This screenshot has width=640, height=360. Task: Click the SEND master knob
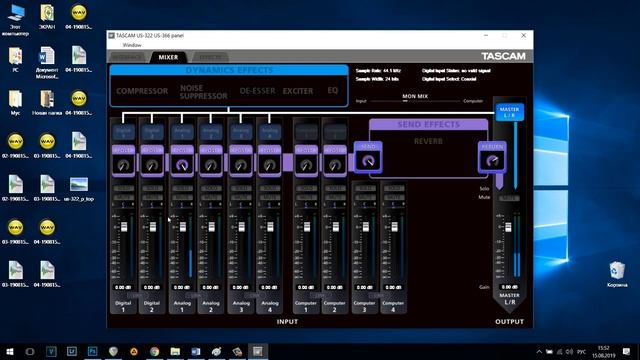pyautogui.click(x=368, y=161)
